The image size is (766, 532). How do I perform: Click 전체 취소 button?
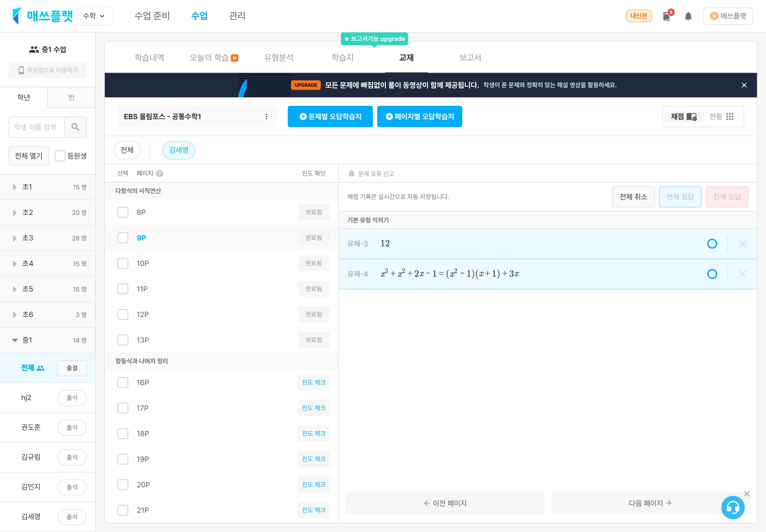[633, 197]
